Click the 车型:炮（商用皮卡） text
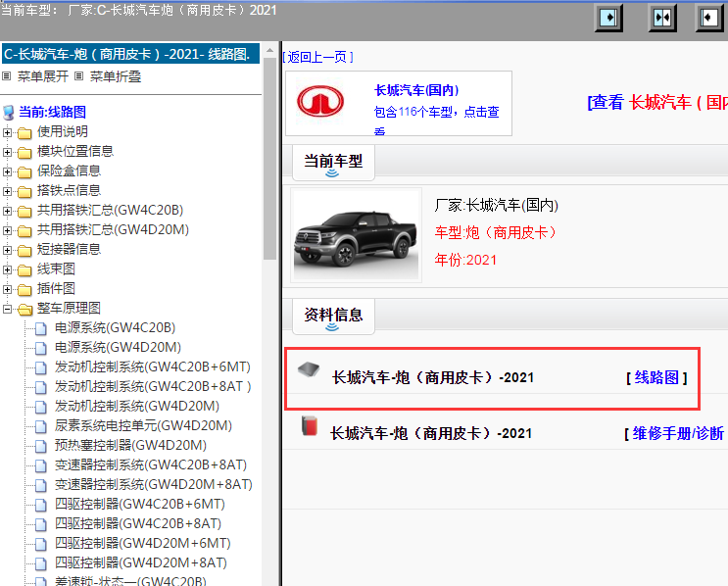The height and width of the screenshot is (586, 728). point(495,232)
